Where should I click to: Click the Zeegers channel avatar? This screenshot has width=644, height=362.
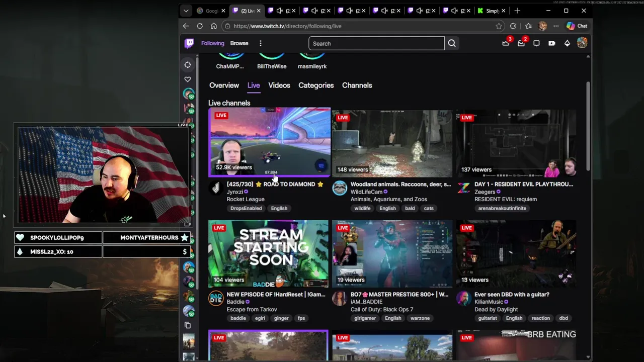tap(463, 188)
